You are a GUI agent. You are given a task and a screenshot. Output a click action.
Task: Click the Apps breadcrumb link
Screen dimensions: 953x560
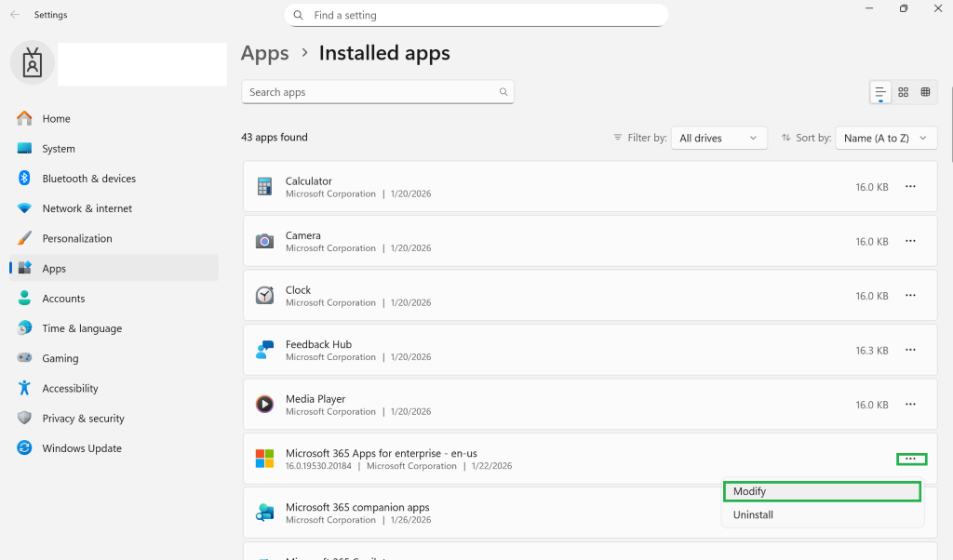[x=265, y=54]
